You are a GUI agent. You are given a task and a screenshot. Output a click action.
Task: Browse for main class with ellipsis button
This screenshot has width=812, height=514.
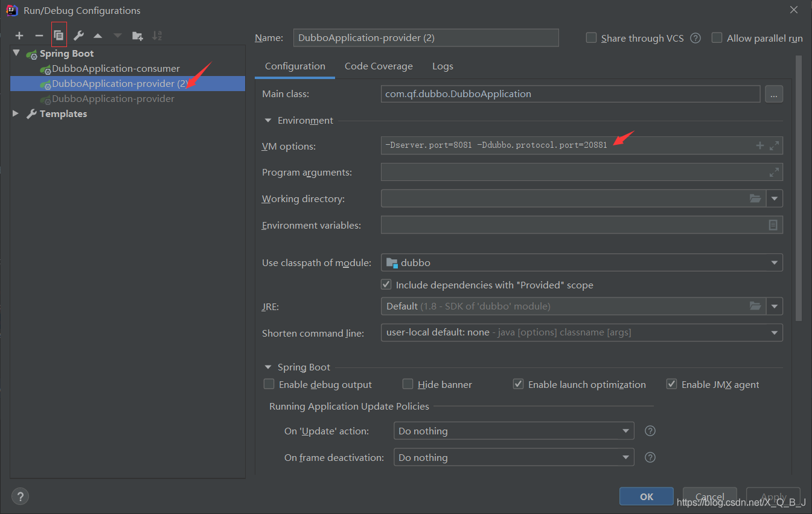point(774,94)
